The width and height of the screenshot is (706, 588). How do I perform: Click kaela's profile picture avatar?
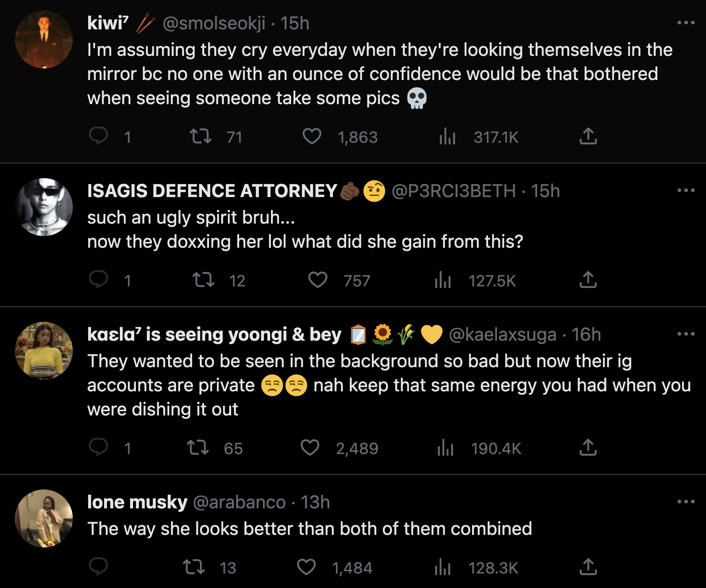[44, 350]
